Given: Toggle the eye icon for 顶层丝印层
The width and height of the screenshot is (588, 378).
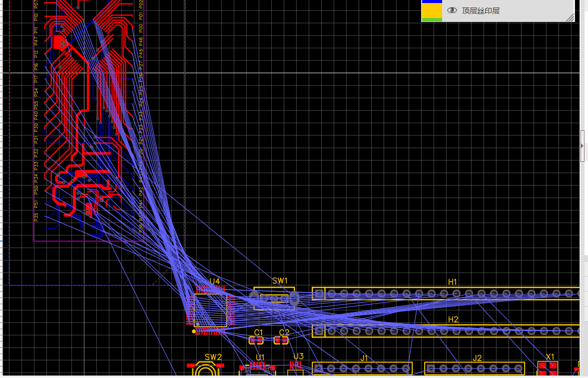Looking at the screenshot, I should [452, 10].
